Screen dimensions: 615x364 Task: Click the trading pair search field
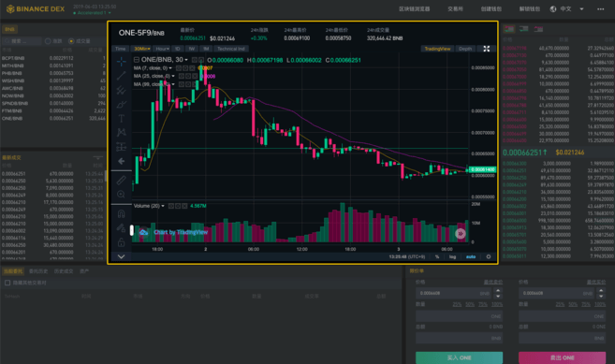coord(22,41)
